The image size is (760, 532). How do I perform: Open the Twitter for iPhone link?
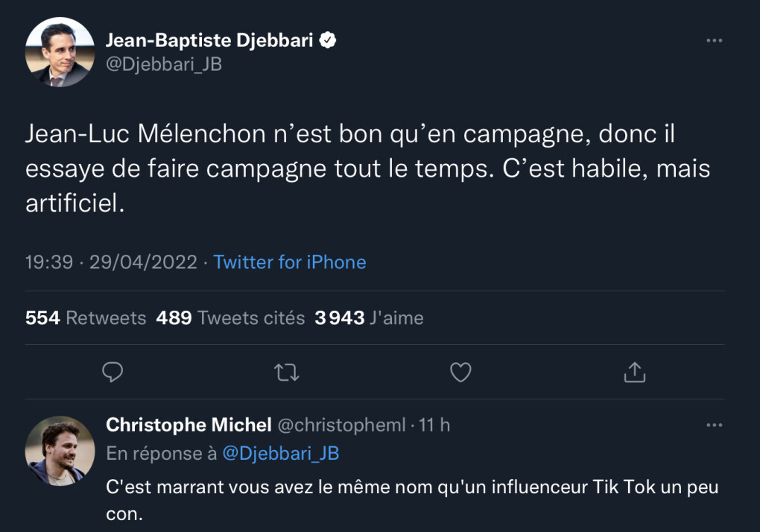pos(289,262)
